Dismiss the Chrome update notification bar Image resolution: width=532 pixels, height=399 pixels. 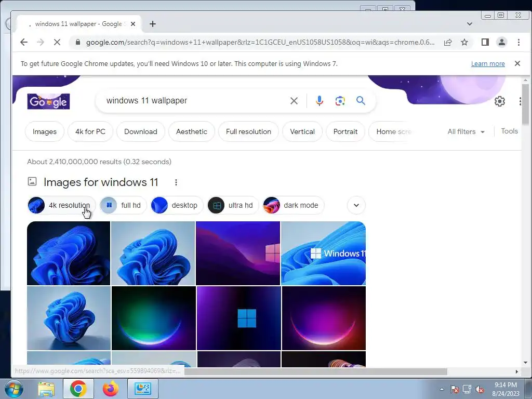pos(517,63)
